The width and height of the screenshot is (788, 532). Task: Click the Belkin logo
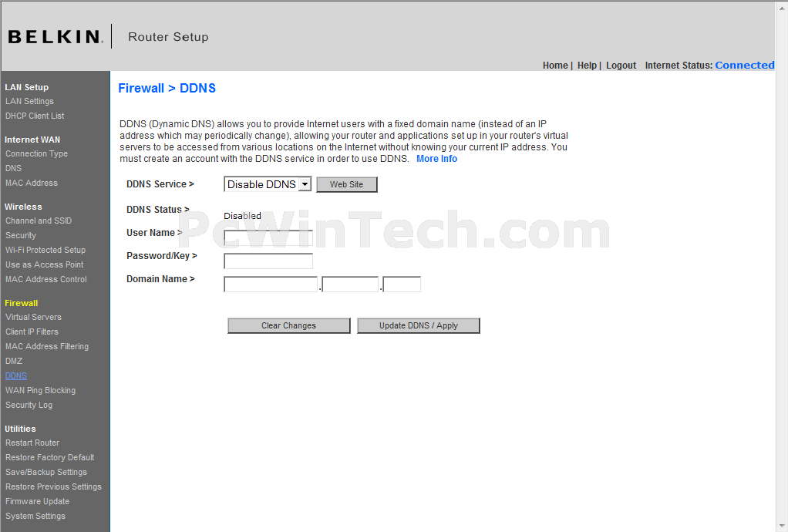56,37
